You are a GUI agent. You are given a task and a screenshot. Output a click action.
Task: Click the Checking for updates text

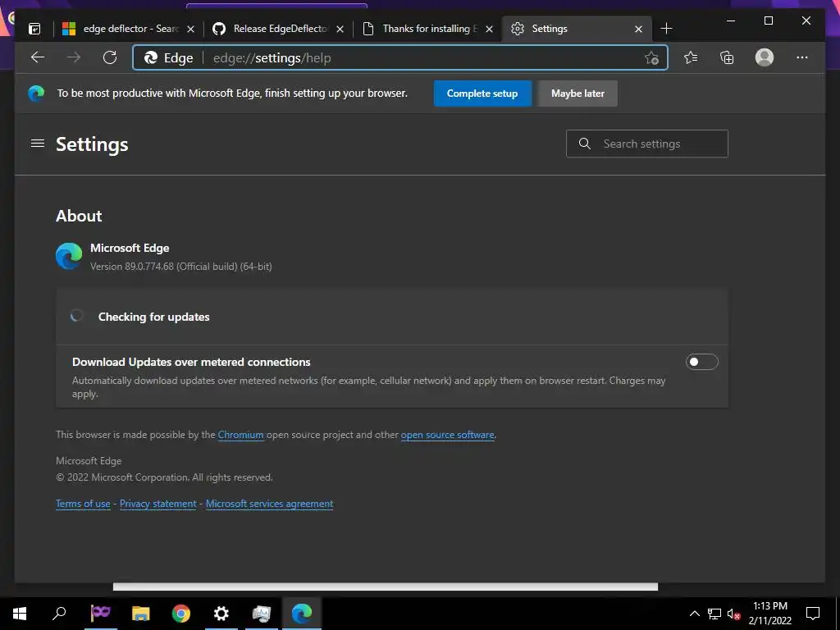[x=153, y=317]
